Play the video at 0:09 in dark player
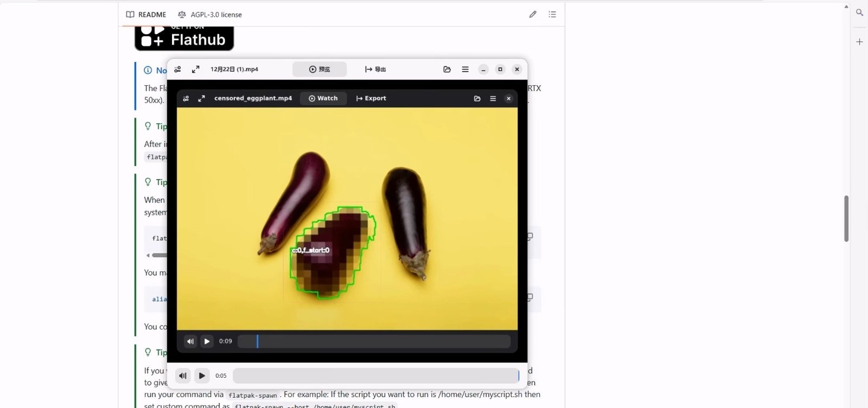 (x=207, y=341)
